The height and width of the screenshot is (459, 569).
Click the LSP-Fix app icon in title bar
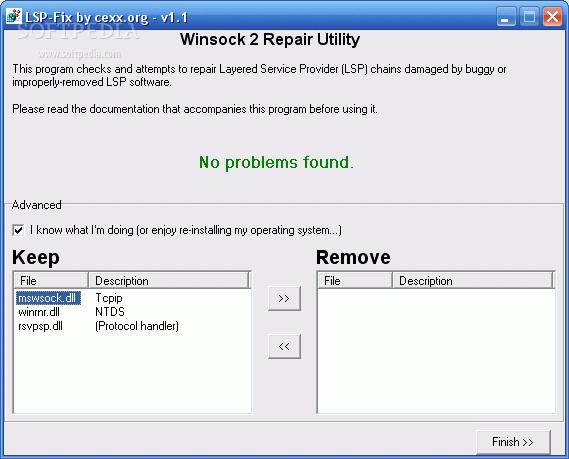coord(14,16)
